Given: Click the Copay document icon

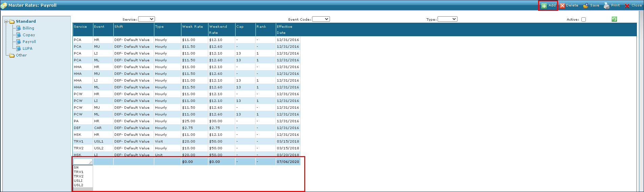Looking at the screenshot, I should (x=19, y=35).
